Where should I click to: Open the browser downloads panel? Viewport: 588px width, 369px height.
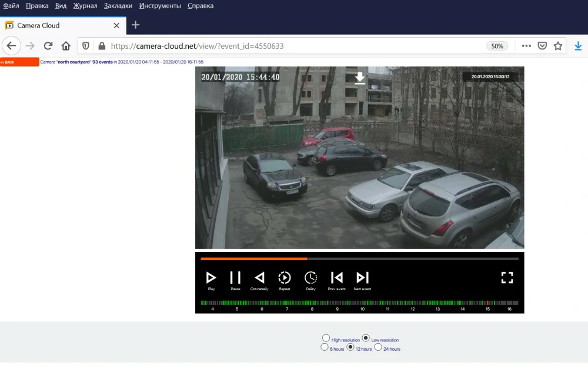[579, 45]
